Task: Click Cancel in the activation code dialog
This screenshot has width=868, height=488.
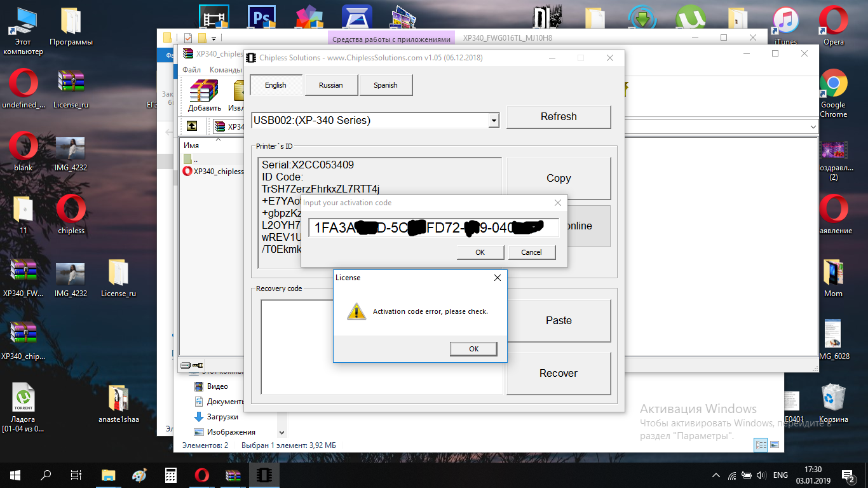Action: coord(532,252)
